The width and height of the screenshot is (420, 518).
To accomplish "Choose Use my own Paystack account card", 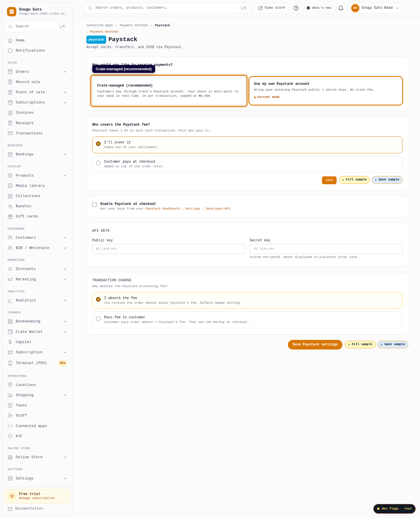I will 326,91.
